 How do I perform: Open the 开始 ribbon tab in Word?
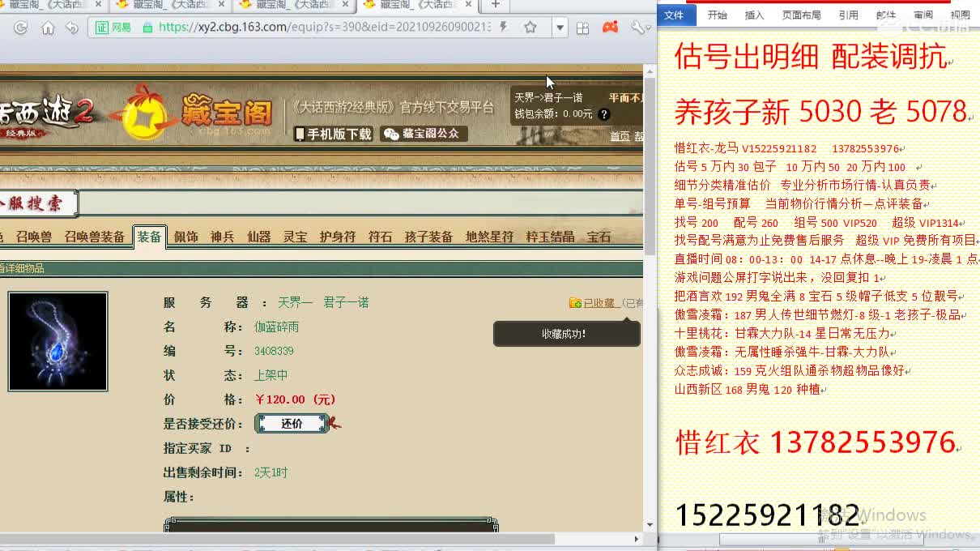[717, 15]
